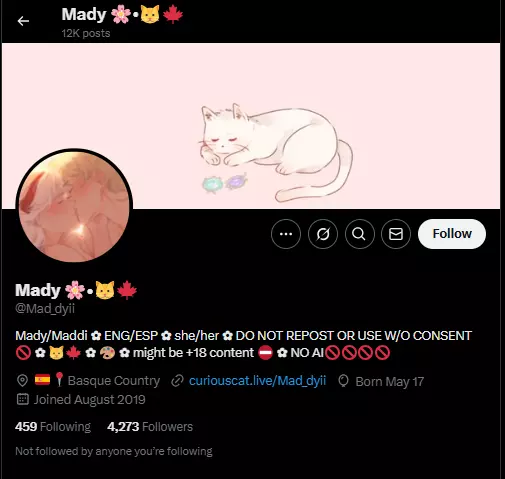Click the @Mad_dyii handle text
Viewport: 505px width, 479px height.
point(45,308)
